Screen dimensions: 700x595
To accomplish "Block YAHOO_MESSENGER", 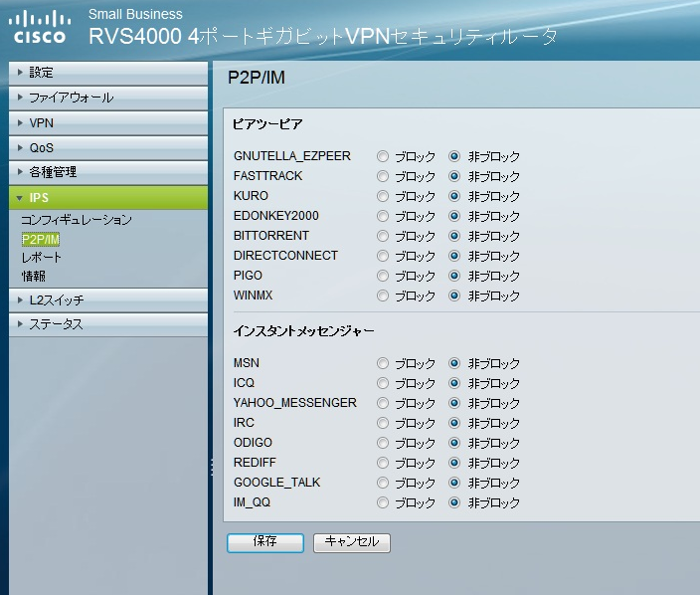I will [383, 403].
